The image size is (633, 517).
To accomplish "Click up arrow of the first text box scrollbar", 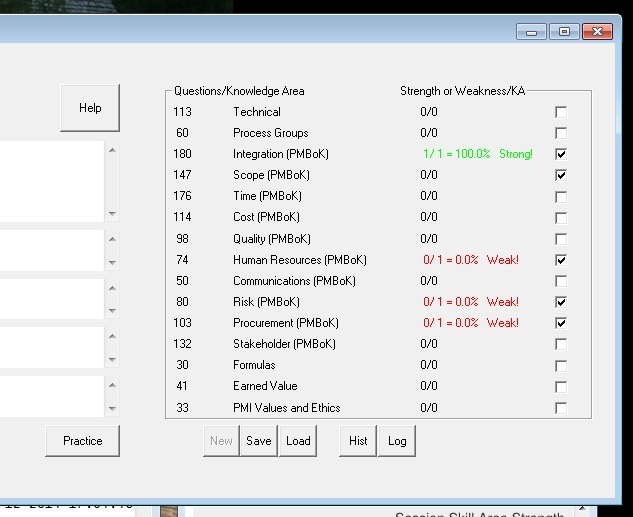I will click(x=112, y=150).
